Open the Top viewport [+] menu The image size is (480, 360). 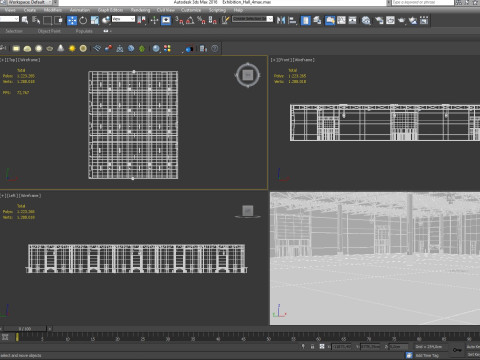[x=2, y=60]
